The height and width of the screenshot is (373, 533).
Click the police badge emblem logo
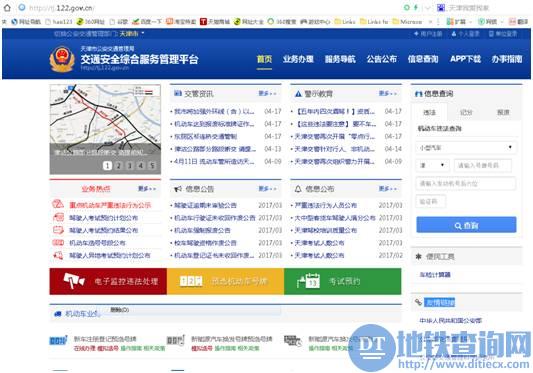[x=62, y=59]
